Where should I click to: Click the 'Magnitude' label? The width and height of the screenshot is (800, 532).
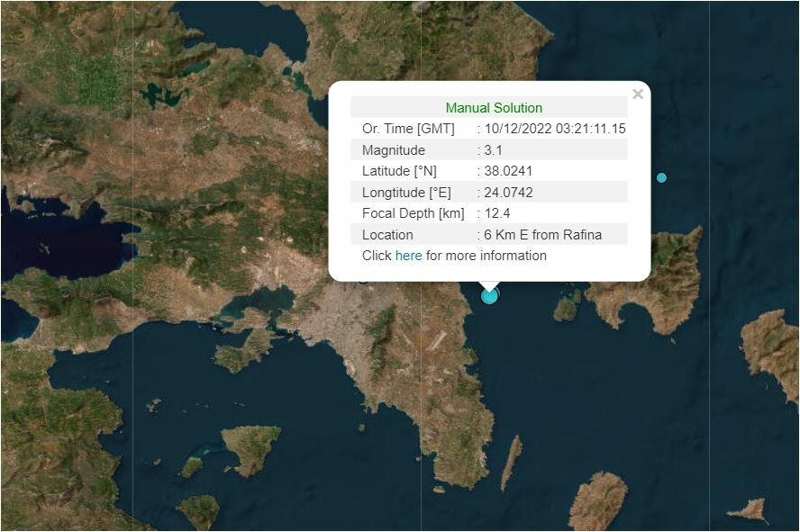tap(394, 150)
